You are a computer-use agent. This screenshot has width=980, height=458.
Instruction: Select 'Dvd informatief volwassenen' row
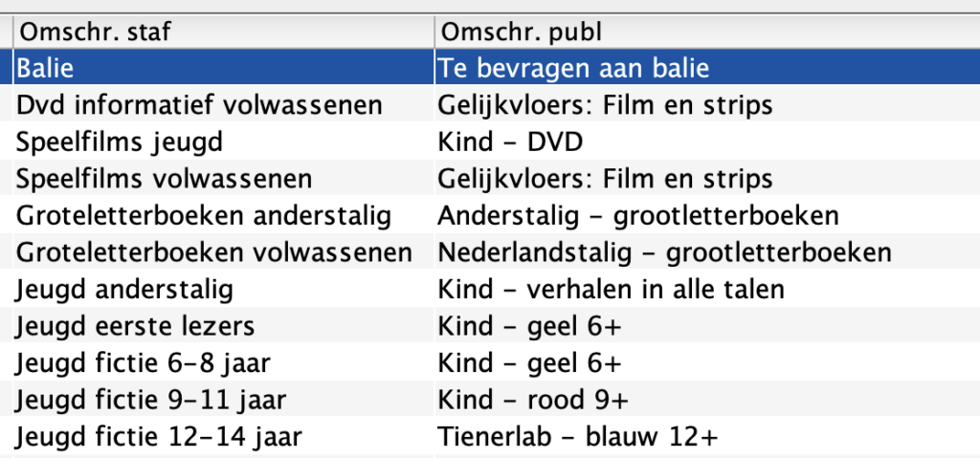(199, 104)
